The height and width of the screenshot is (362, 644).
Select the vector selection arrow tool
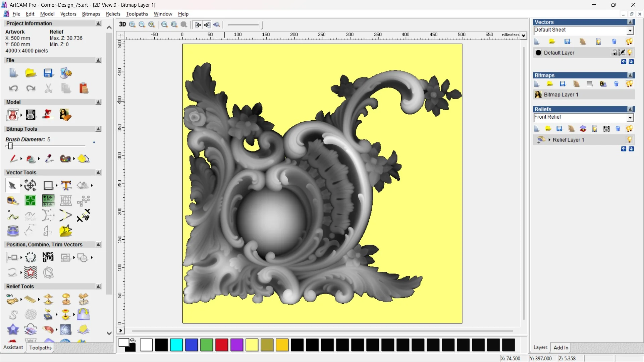(12, 185)
